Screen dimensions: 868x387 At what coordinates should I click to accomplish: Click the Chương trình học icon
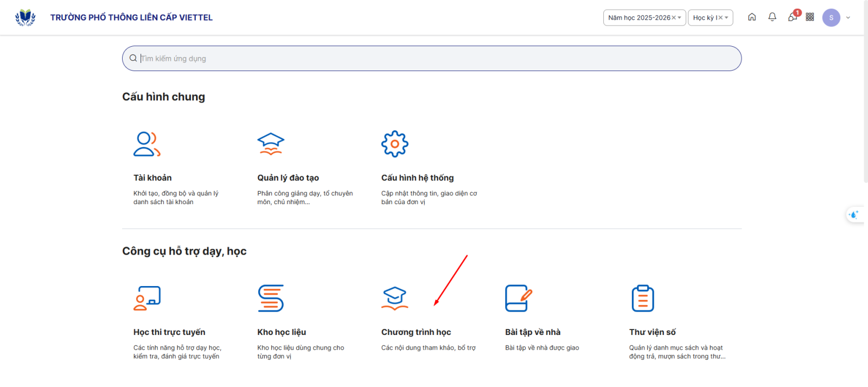394,298
